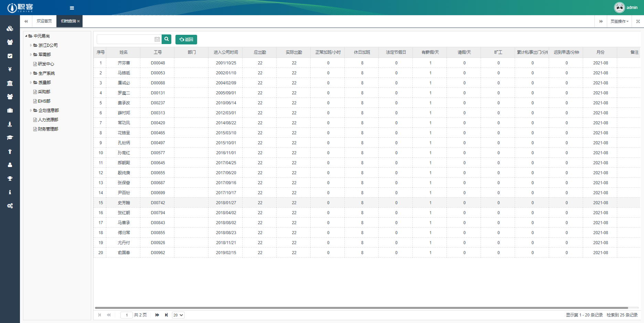The height and width of the screenshot is (323, 644).
Task: Click work number D00313
Action: [158, 113]
